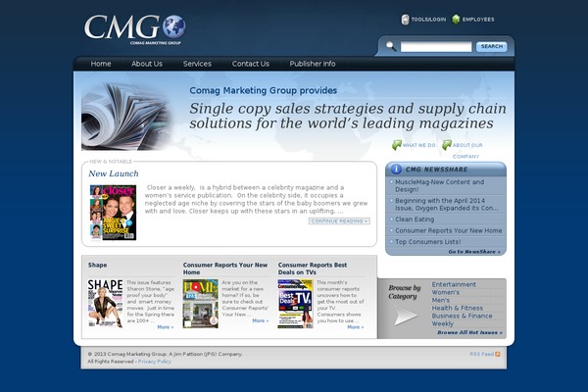Screen dimensions: 588x392
Task: Click More link under Shape
Action: [x=166, y=327]
